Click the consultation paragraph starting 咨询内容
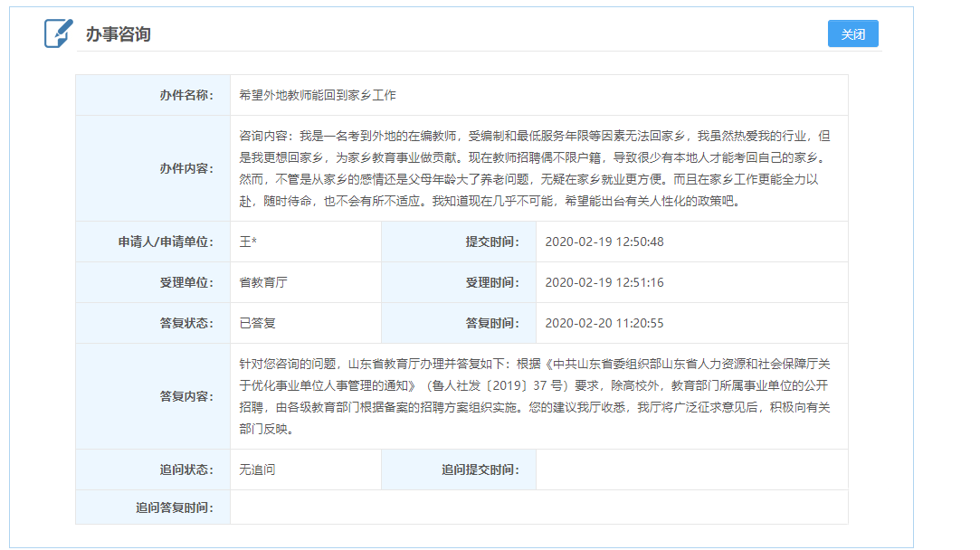980x550 pixels. click(x=535, y=168)
